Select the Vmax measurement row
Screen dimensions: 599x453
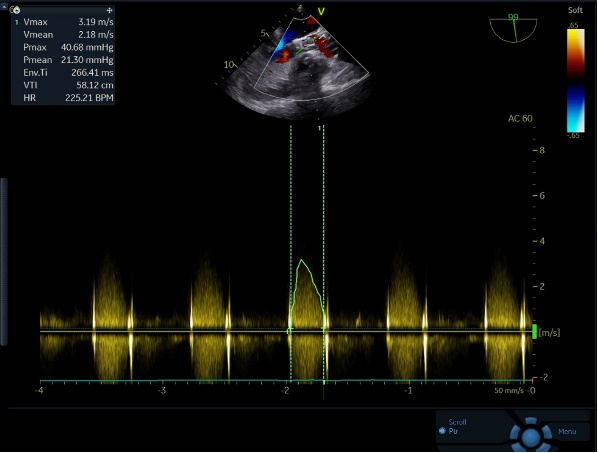coord(63,22)
